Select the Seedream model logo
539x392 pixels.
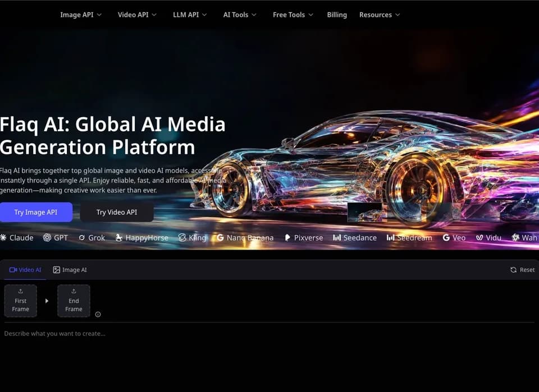click(x=409, y=238)
